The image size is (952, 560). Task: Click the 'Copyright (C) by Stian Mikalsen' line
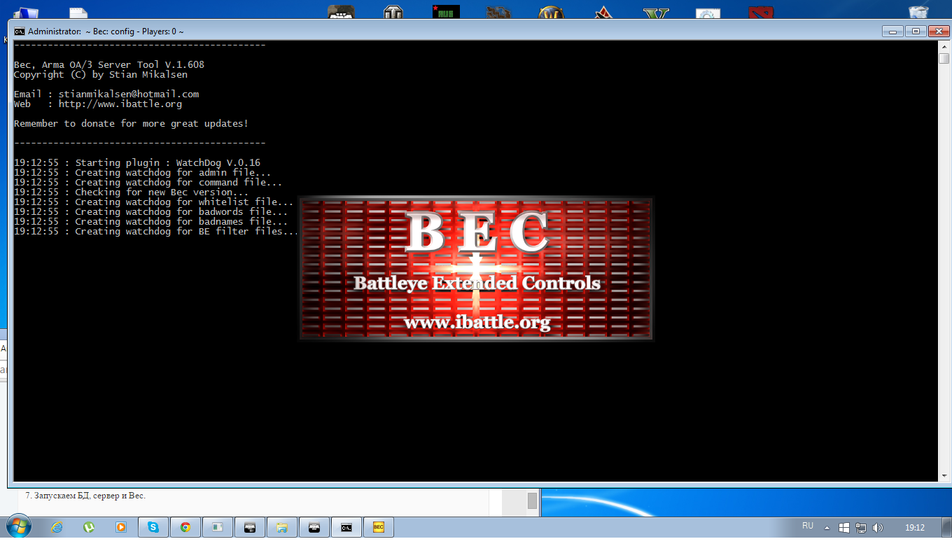pos(101,74)
